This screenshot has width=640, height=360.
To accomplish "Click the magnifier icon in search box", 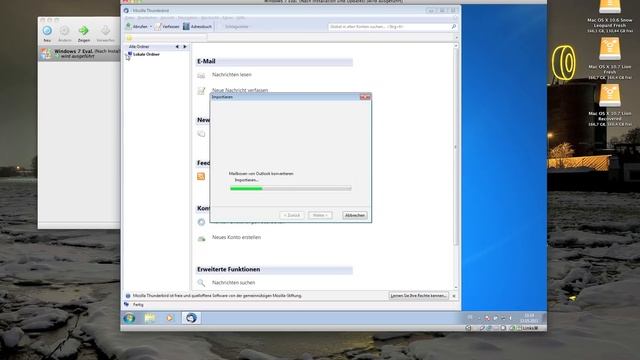I will pos(453,27).
